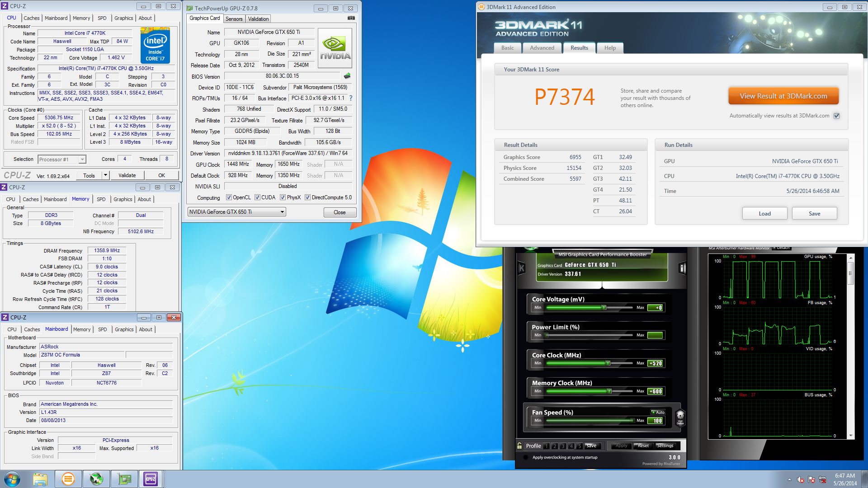
Task: Click the Afterburner profile lock icon
Action: tap(519, 446)
